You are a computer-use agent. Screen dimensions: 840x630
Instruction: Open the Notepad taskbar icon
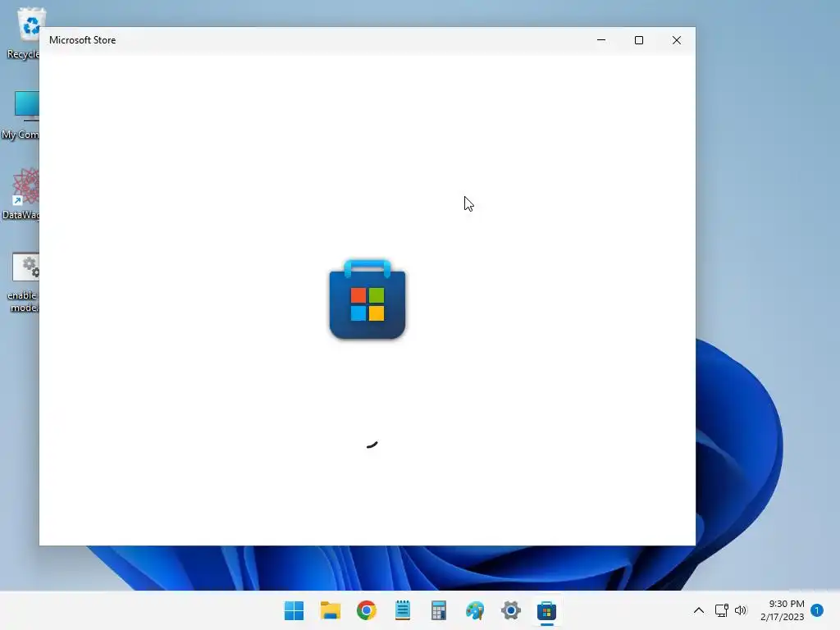pyautogui.click(x=402, y=610)
